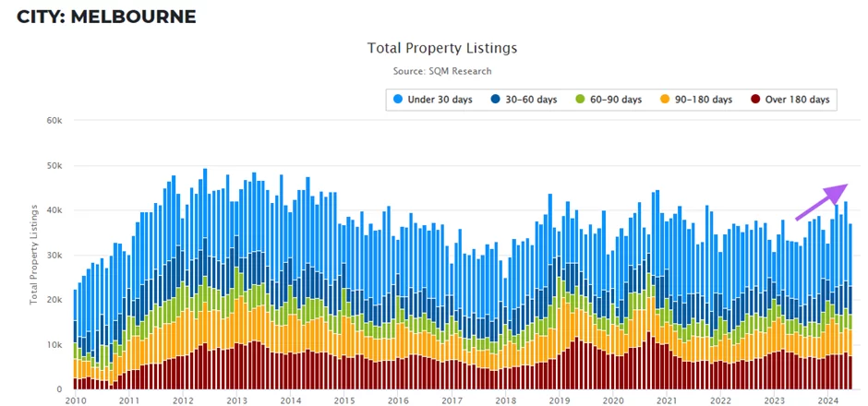The width and height of the screenshot is (868, 406).
Task: Select the 2010 x-axis label
Action: (x=75, y=401)
